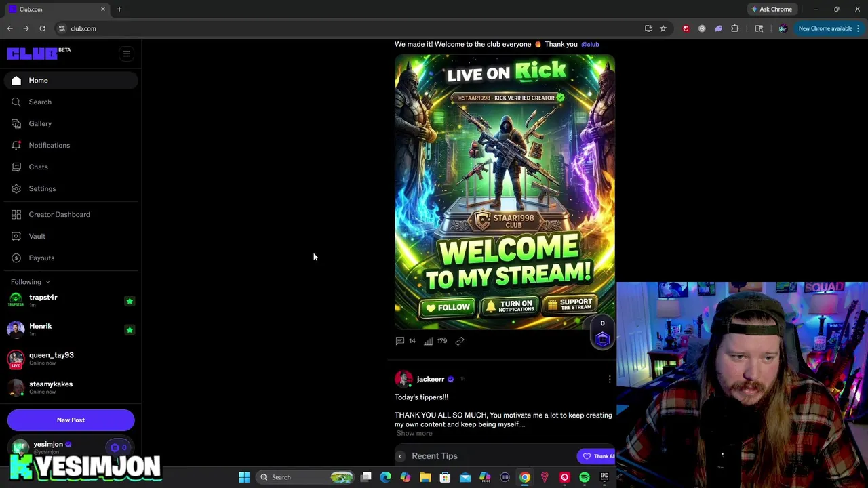This screenshot has height=488, width=868.
Task: Click jackeerr's avatar
Action: (x=403, y=379)
